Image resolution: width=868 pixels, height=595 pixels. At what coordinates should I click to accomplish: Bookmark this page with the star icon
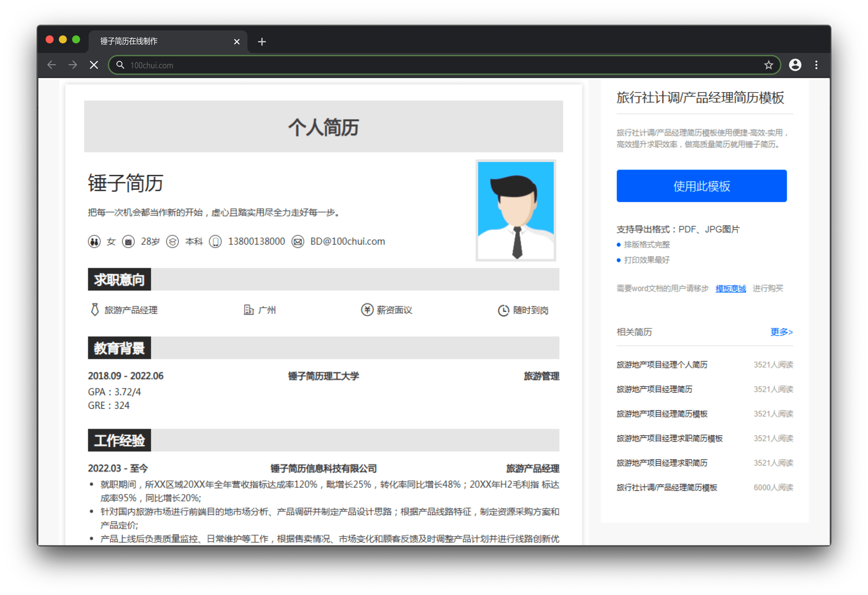pos(768,65)
